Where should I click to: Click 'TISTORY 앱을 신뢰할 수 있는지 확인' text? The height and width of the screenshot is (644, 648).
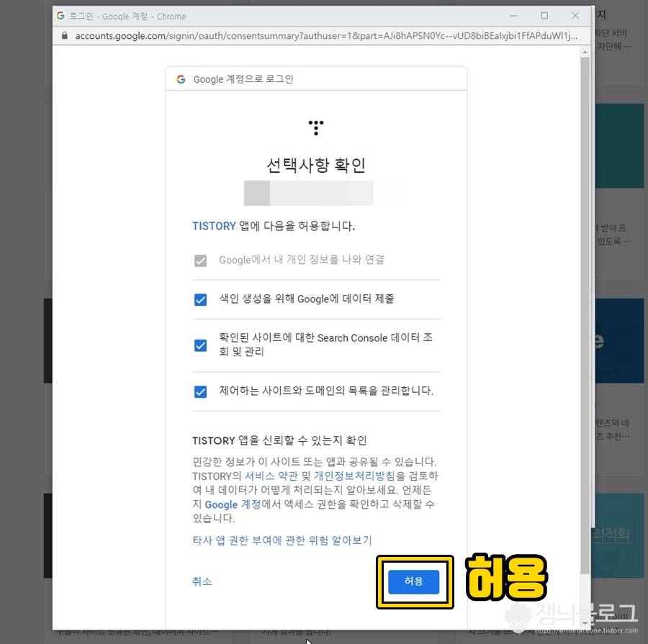point(279,440)
